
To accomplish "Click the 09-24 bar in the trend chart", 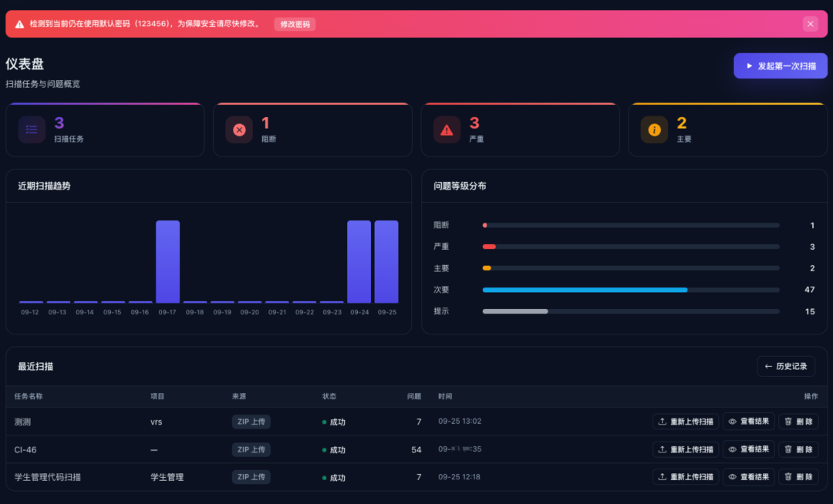I will click(x=359, y=261).
